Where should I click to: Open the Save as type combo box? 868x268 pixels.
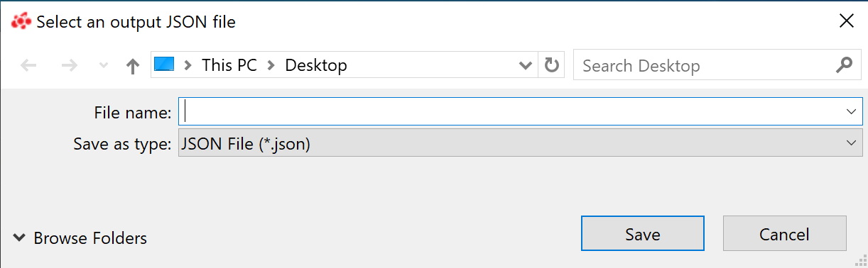pyautogui.click(x=521, y=143)
